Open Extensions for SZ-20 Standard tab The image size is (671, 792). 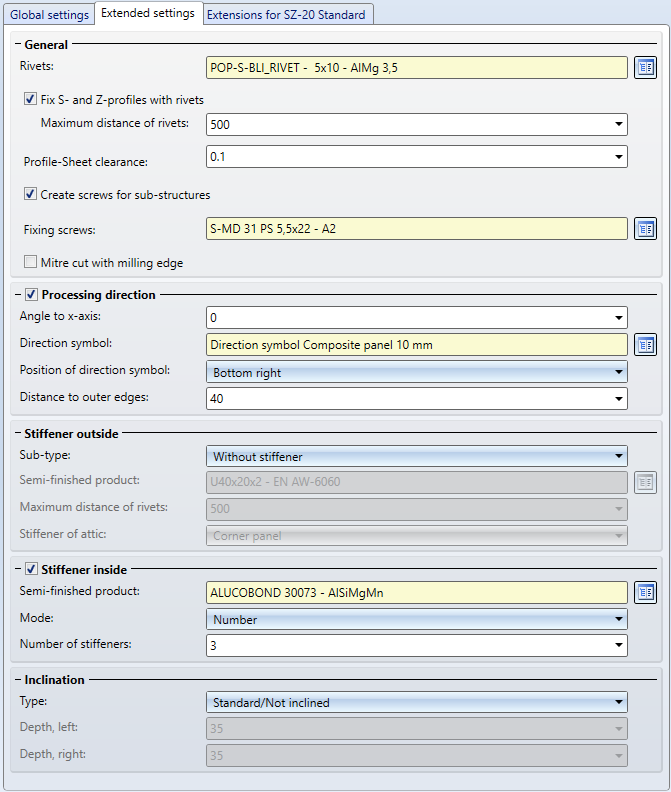coord(288,15)
